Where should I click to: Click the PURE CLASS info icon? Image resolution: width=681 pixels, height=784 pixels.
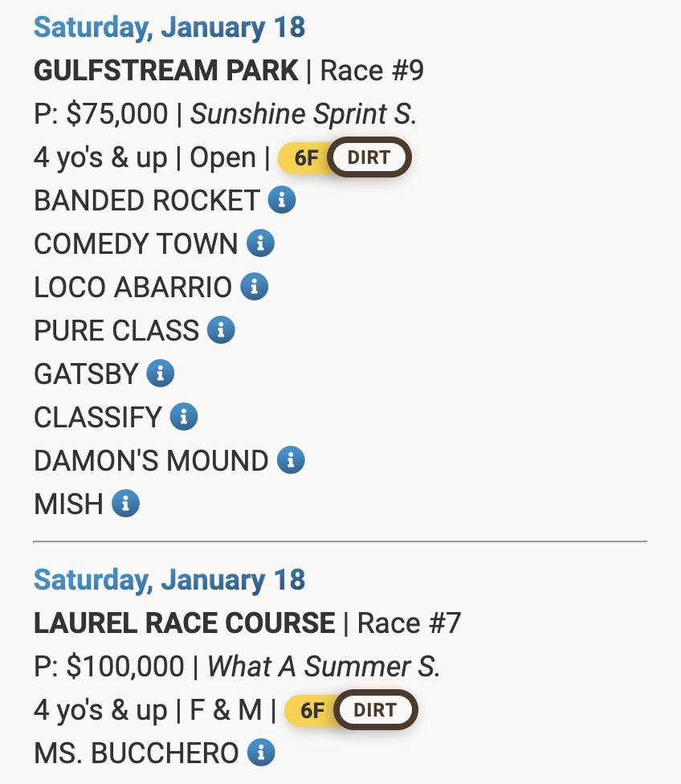tap(221, 330)
